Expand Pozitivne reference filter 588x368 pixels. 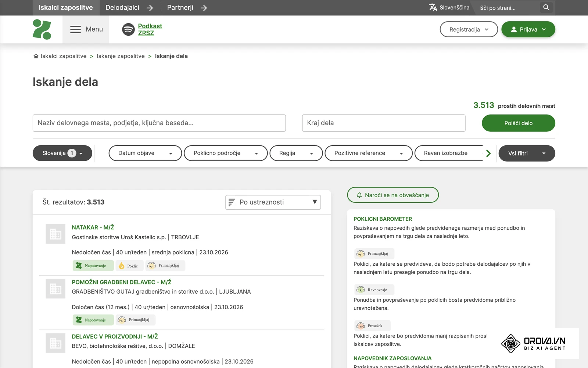coord(369,153)
